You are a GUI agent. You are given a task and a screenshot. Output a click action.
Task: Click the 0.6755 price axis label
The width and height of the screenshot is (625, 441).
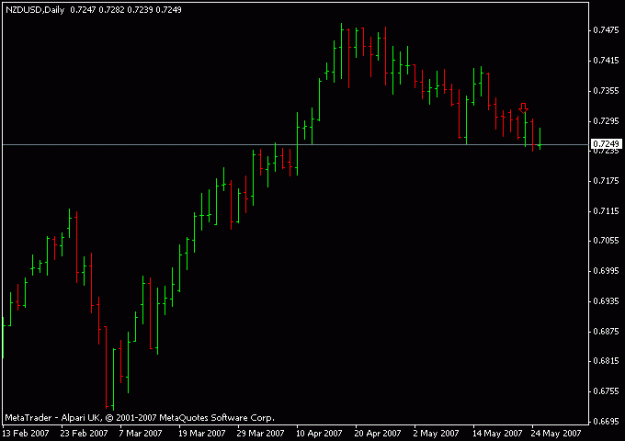click(606, 391)
